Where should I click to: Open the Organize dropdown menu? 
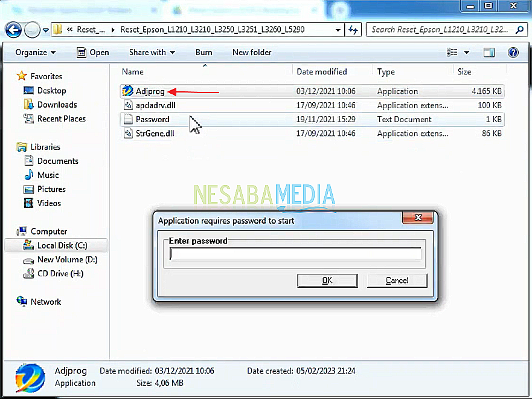pyautogui.click(x=36, y=53)
